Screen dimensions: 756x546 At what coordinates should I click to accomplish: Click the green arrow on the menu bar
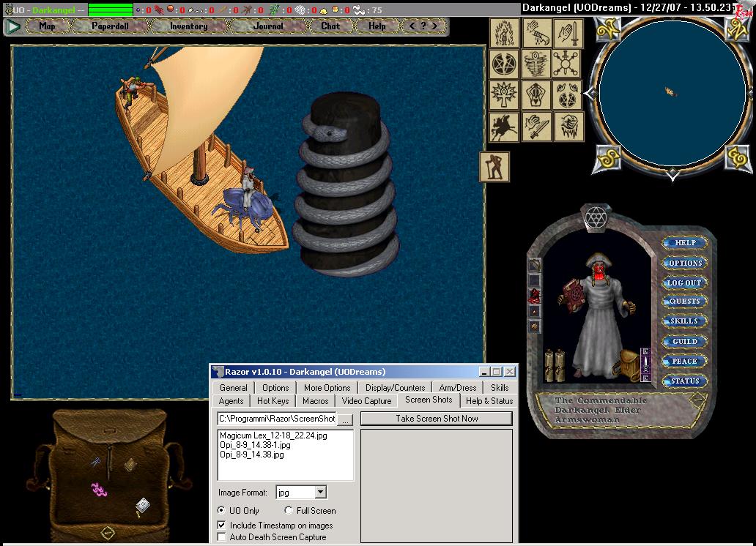pos(13,26)
